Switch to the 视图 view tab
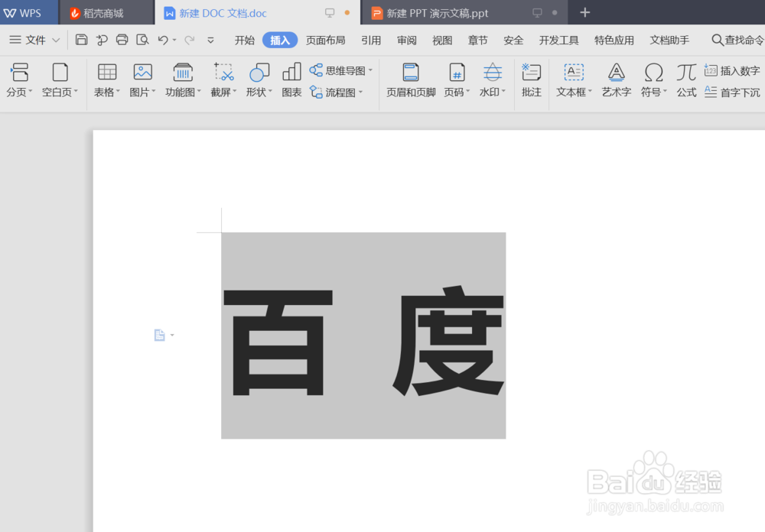This screenshot has width=765, height=532. [x=442, y=40]
